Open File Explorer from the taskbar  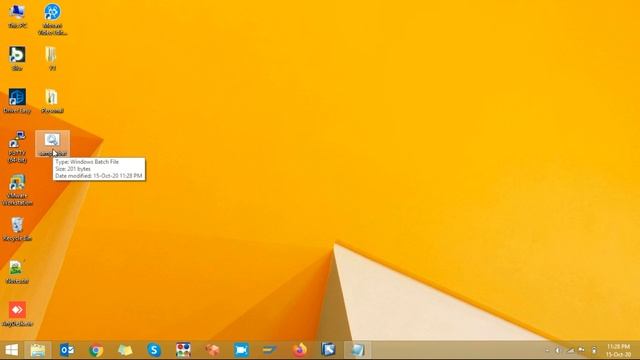38,350
